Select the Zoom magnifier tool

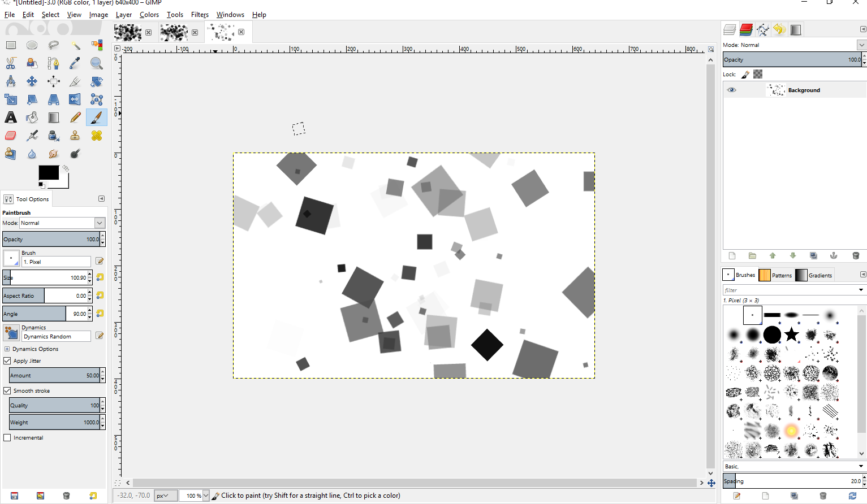(x=97, y=63)
